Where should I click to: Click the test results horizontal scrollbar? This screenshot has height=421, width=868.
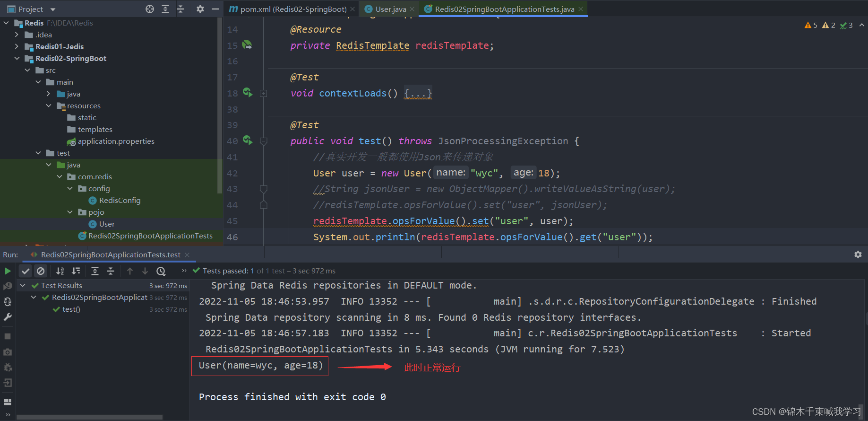(x=90, y=417)
